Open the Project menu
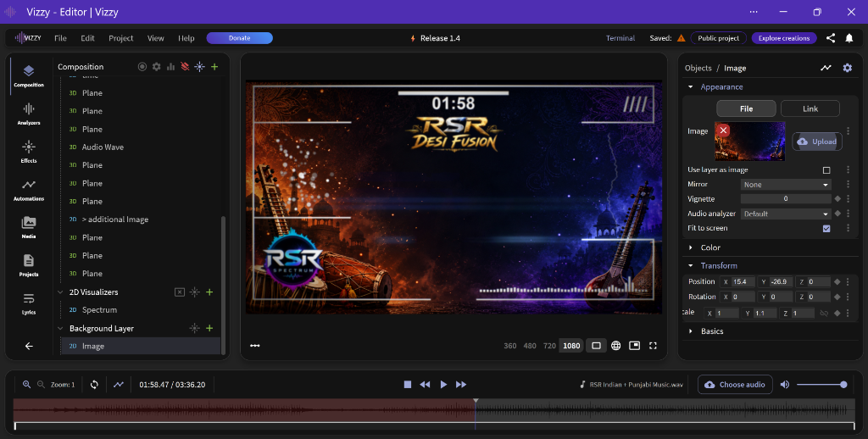This screenshot has height=439, width=868. 120,38
